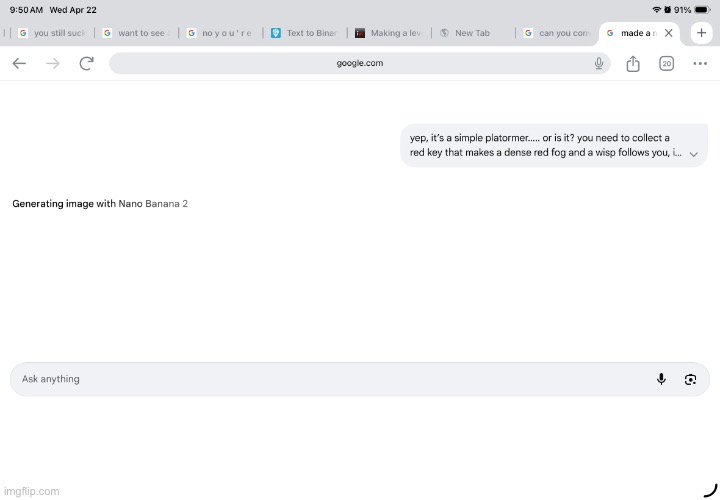
Task: Switch to the 'can you com' tab
Action: [556, 33]
